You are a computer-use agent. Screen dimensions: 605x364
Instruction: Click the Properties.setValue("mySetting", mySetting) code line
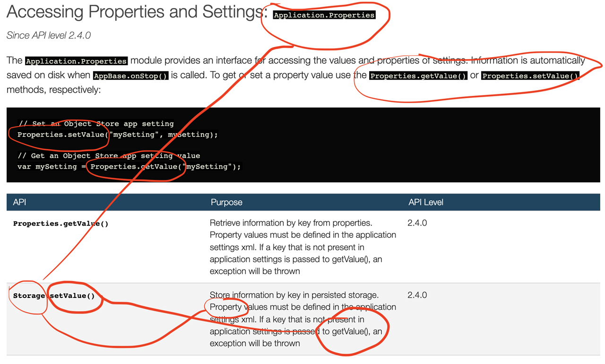point(118,135)
